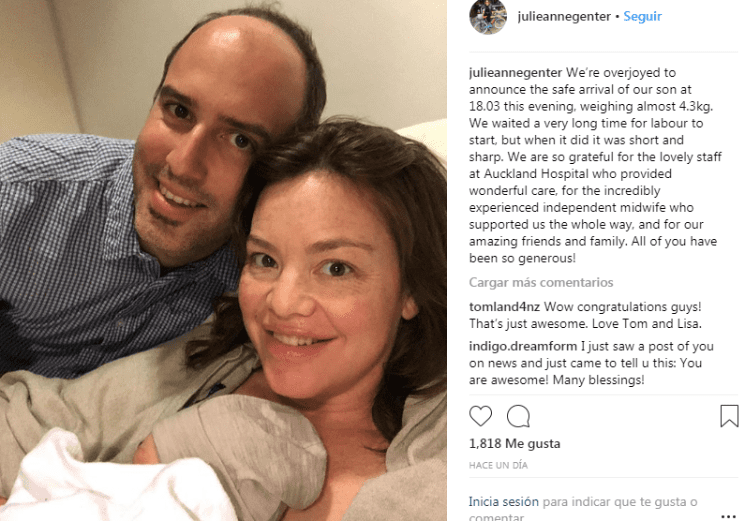Image resolution: width=745 pixels, height=521 pixels.
Task: Visit commenter tomland4nz profile
Action: [x=504, y=307]
